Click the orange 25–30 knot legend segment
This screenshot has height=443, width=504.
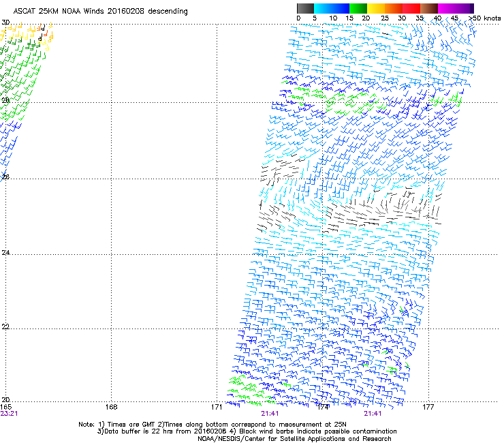point(394,8)
